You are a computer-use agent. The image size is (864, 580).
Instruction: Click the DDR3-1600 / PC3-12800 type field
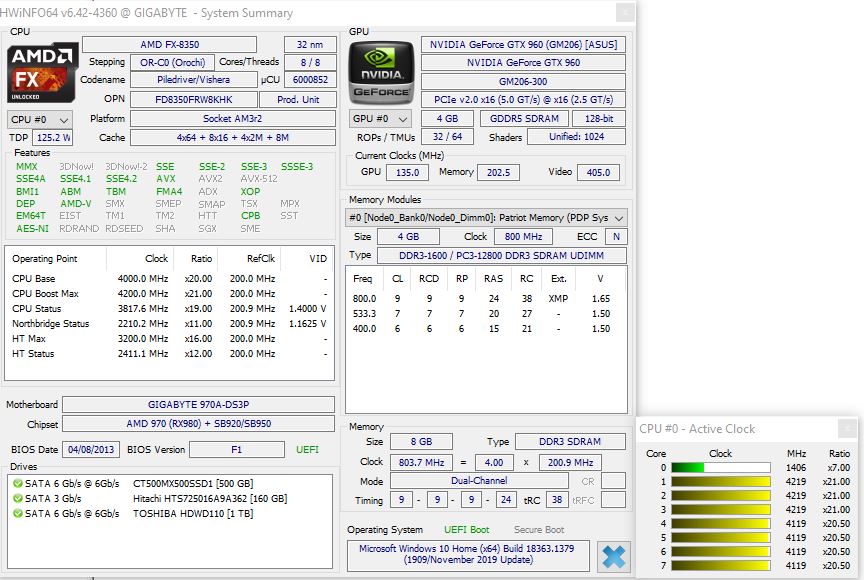coord(501,256)
